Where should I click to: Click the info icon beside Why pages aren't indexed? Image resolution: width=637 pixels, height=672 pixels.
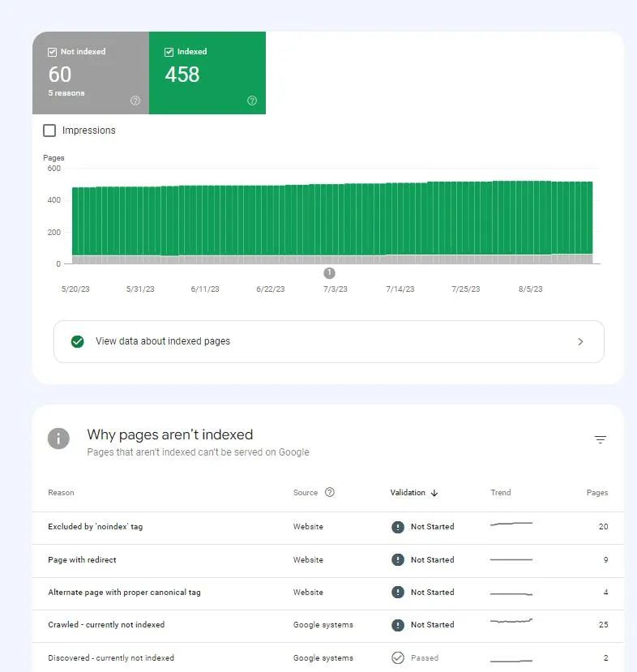(58, 439)
